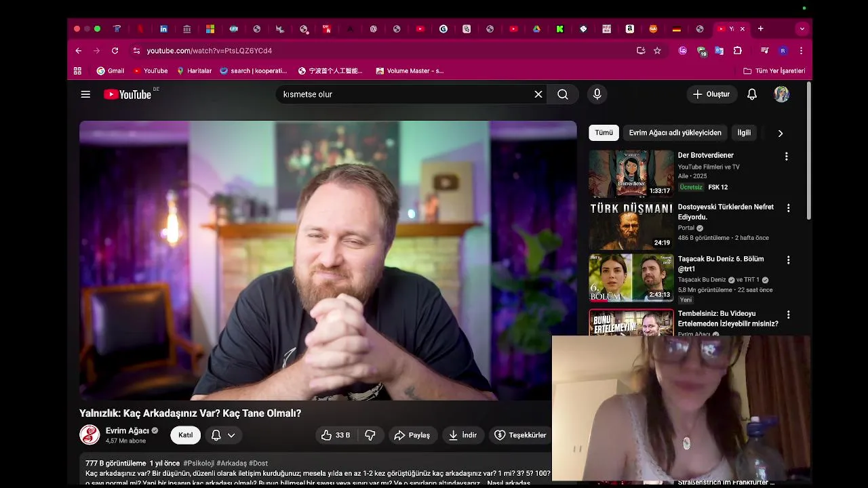Open Chrome three-dot menu
The image size is (868, 488).
(801, 50)
